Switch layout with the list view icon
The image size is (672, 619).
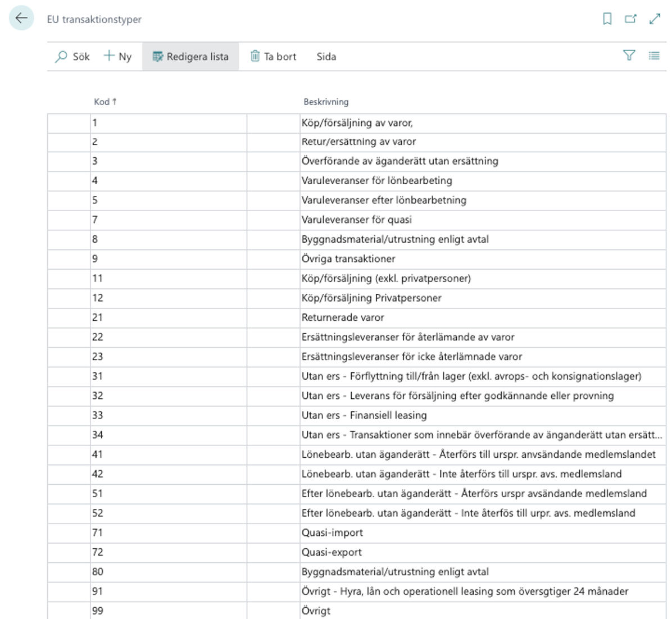(x=654, y=56)
